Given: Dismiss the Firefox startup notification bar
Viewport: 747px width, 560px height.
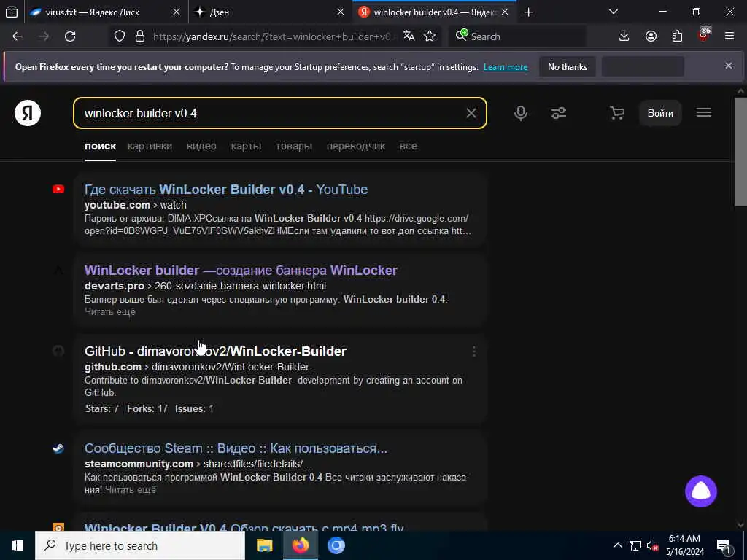Looking at the screenshot, I should [x=729, y=66].
